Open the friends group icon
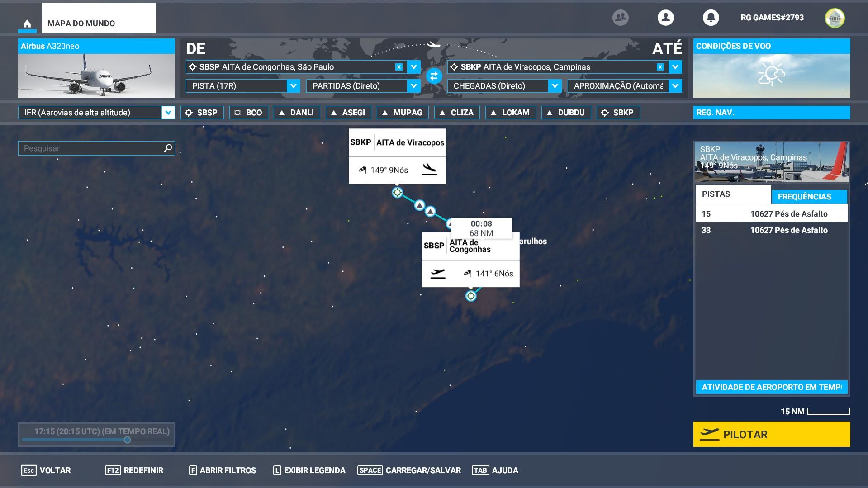Screen dimensions: 868x488 pos(620,18)
